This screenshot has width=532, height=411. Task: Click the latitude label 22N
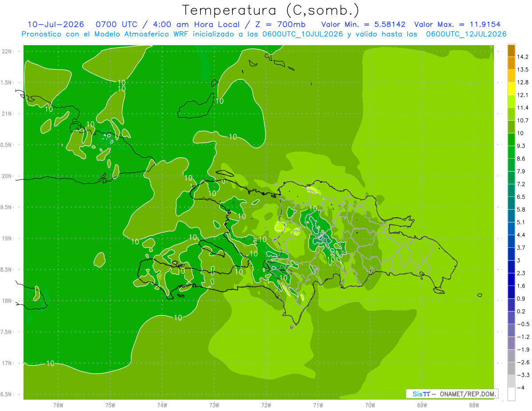pyautogui.click(x=7, y=51)
